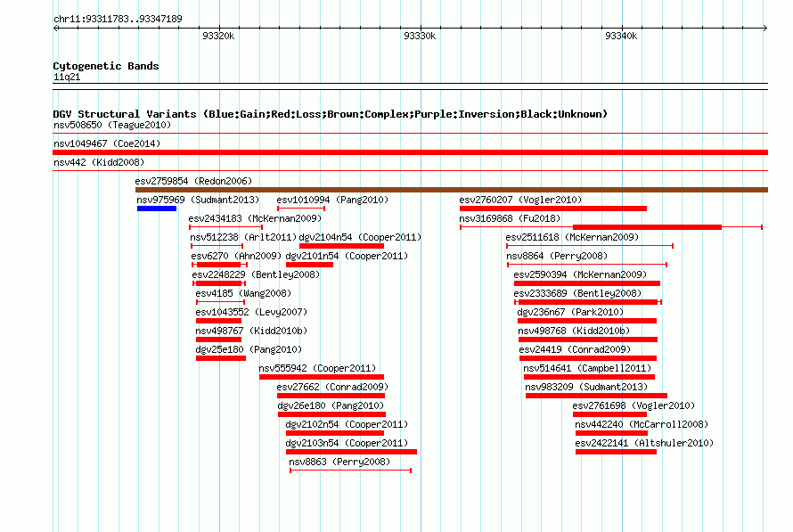Click esv24419 (Conrad2009) label
Viewport: 793px width, 532px height.
pyautogui.click(x=575, y=349)
